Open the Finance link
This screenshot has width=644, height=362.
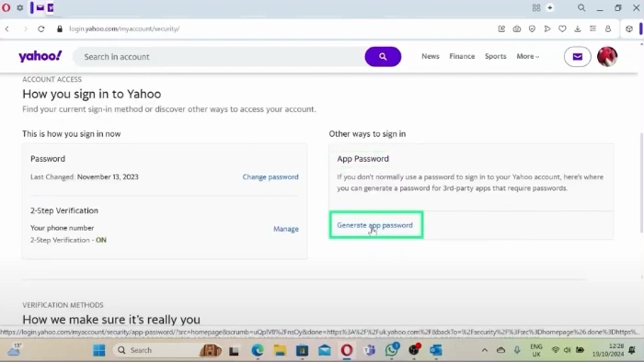pos(462,56)
